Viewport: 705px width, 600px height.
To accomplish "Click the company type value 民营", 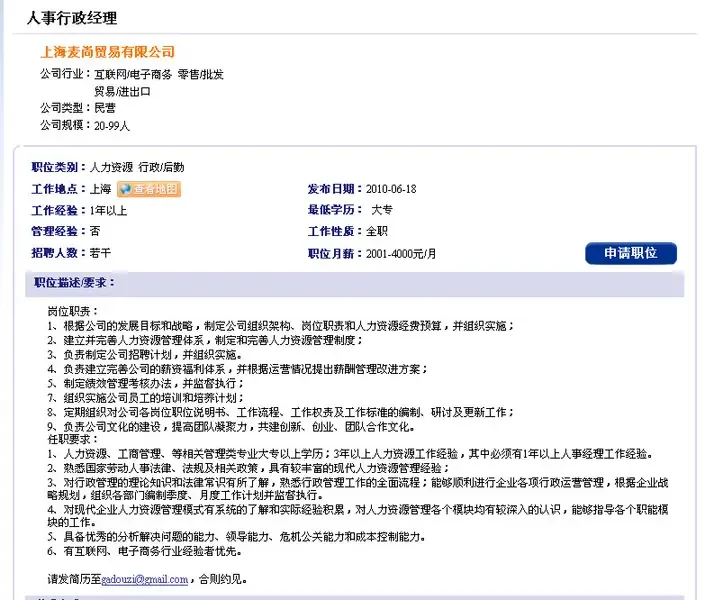I will [105, 108].
